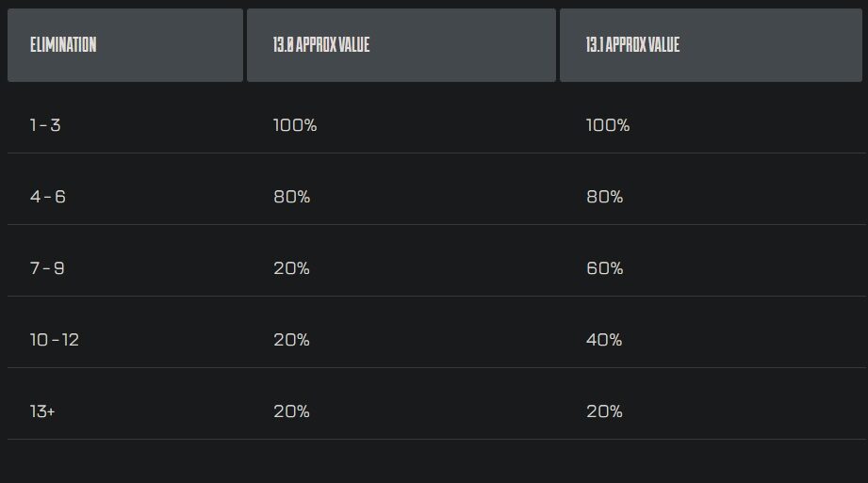Click the divider line below the 1 - 3 row
The image size is (868, 483).
(x=436, y=153)
